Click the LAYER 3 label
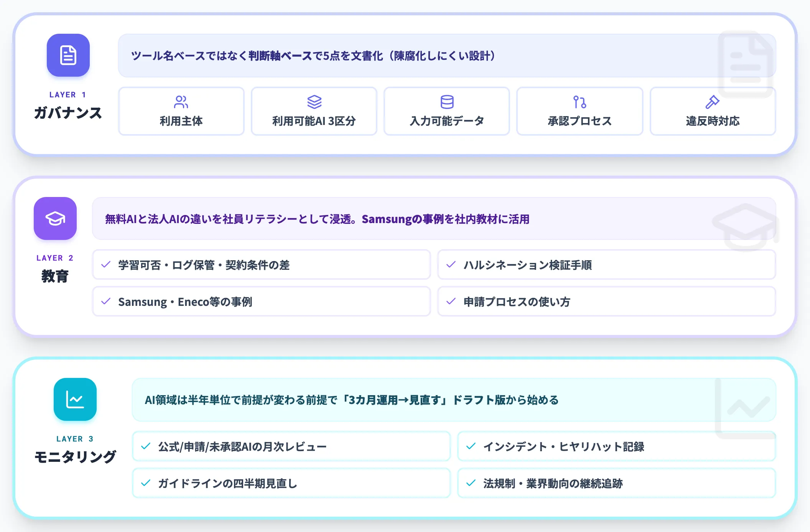Viewport: 810px width, 532px height. pyautogui.click(x=75, y=439)
